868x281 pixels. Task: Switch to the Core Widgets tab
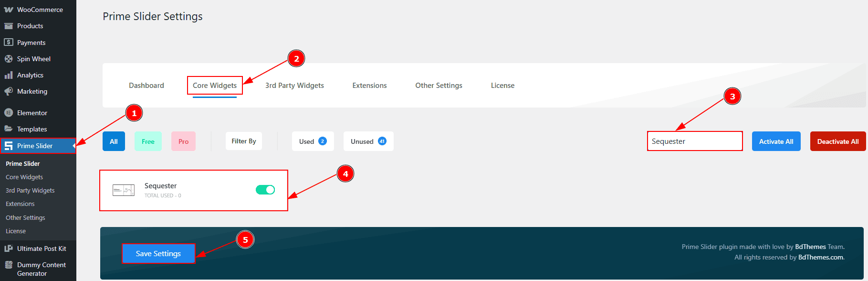pos(215,86)
